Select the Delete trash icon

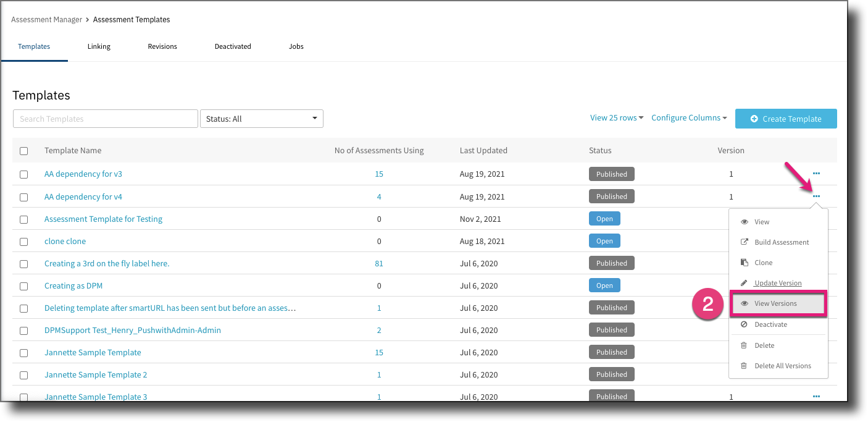pyautogui.click(x=745, y=345)
